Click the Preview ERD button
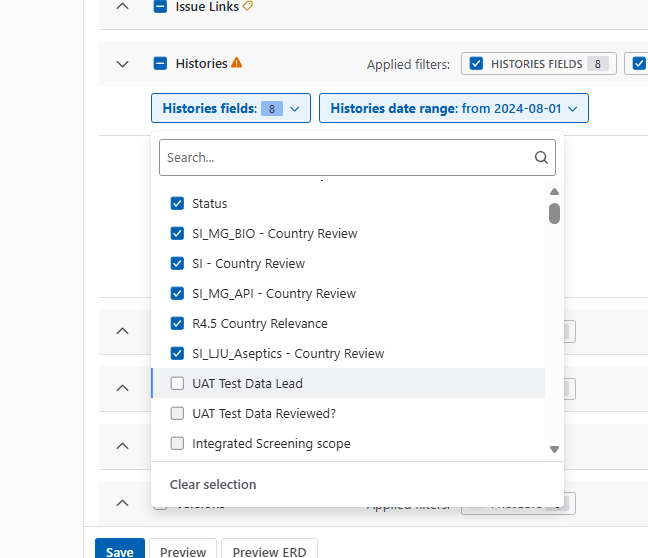 [269, 548]
